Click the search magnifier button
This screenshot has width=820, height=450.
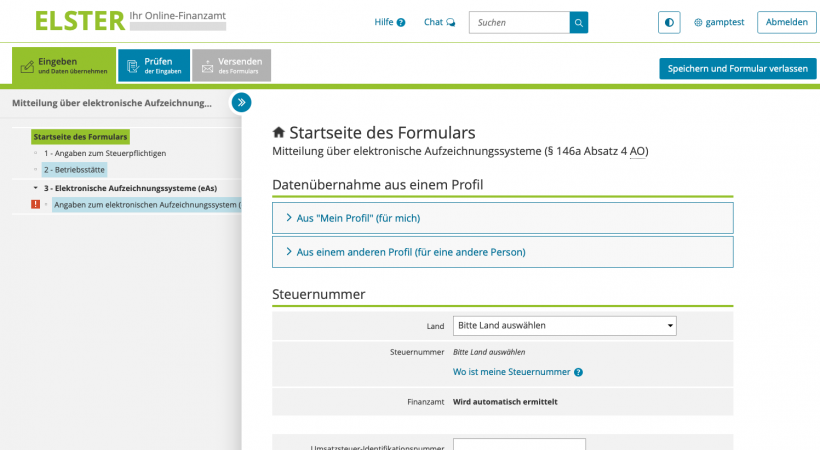(579, 22)
